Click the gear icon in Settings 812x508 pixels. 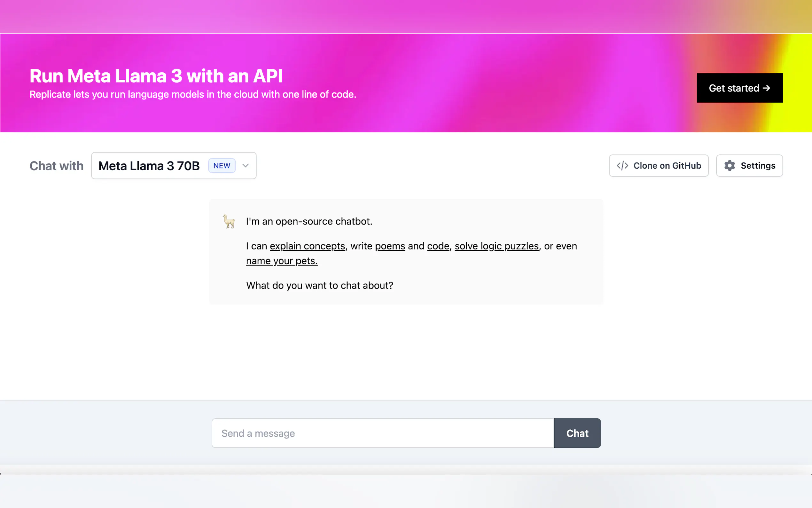[730, 166]
